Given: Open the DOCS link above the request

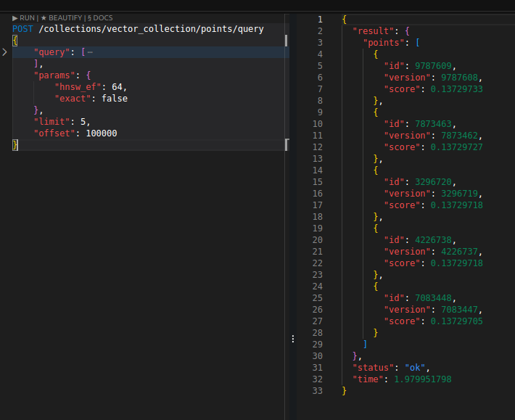Looking at the screenshot, I should [x=100, y=17].
